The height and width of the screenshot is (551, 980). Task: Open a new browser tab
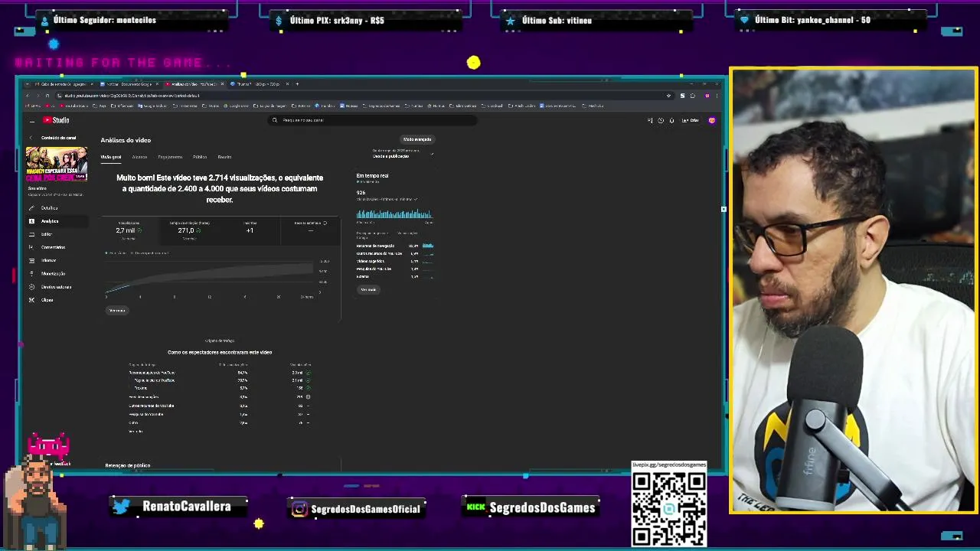(297, 84)
